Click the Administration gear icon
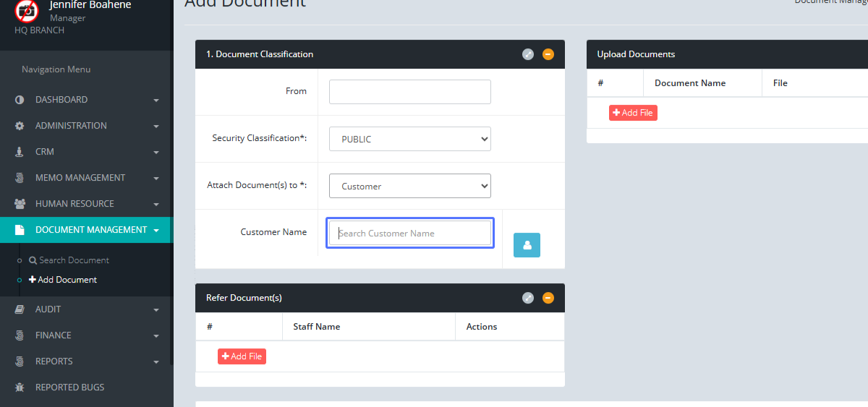The image size is (868, 407). (x=20, y=126)
